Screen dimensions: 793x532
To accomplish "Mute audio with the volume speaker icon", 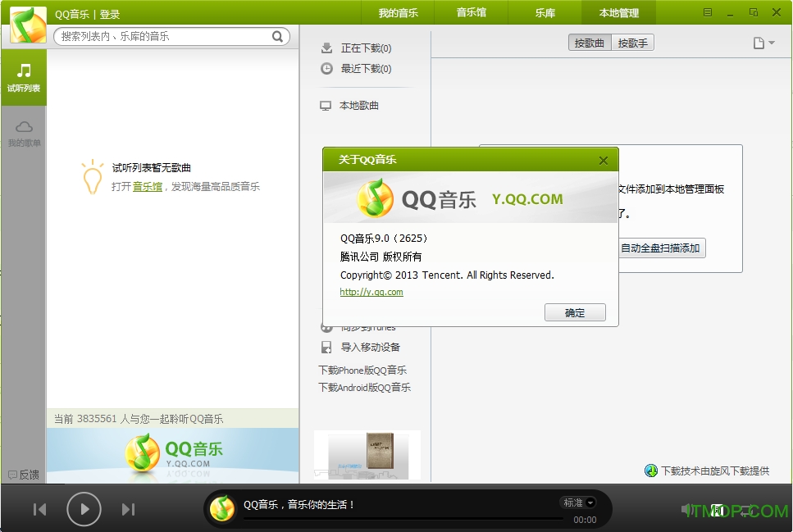I will (687, 510).
